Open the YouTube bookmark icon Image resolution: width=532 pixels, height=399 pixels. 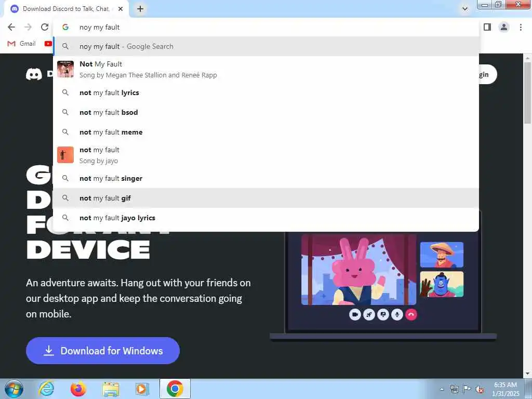tap(48, 44)
